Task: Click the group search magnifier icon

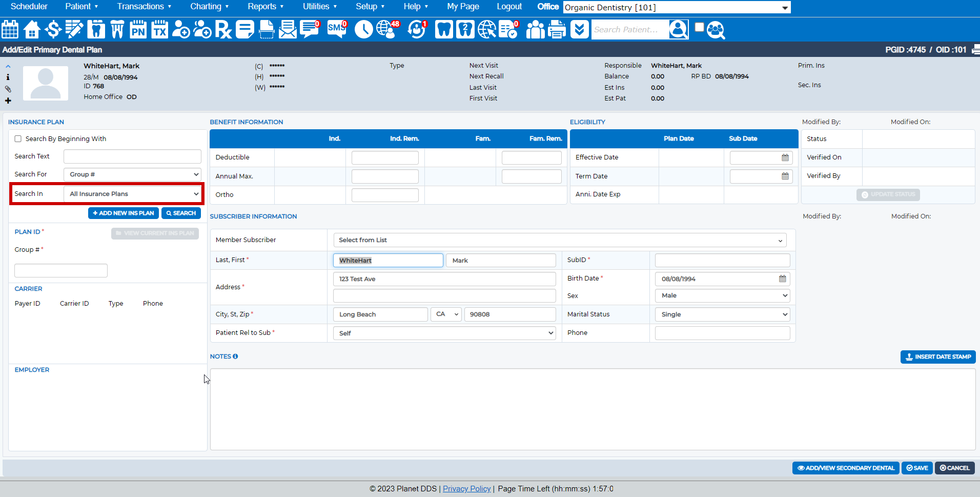Action: tap(716, 30)
